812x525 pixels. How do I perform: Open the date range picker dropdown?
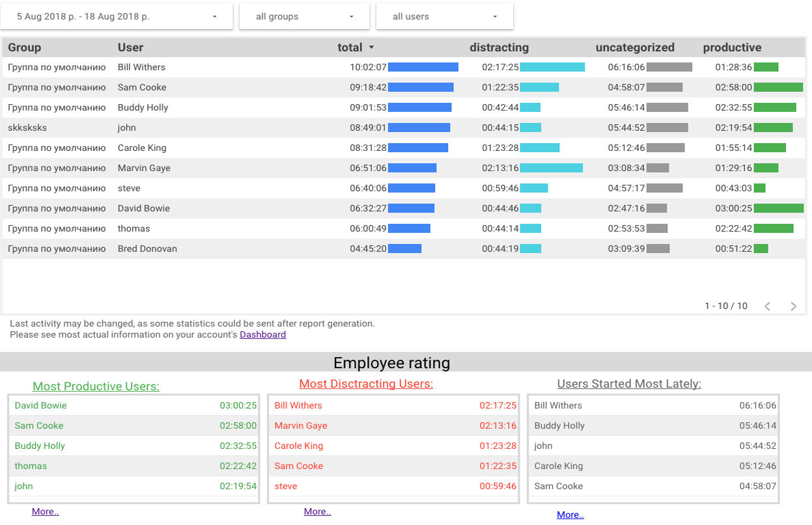click(116, 16)
